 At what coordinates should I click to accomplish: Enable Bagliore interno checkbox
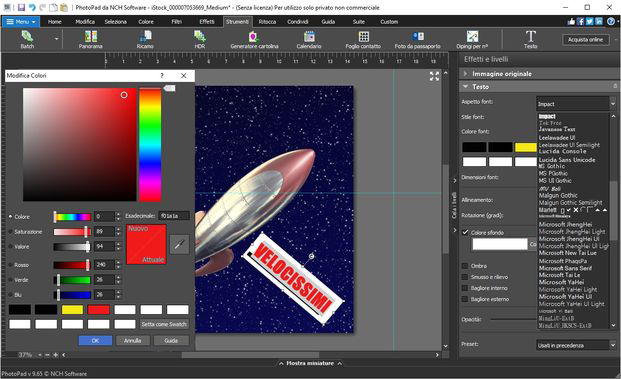click(x=465, y=288)
